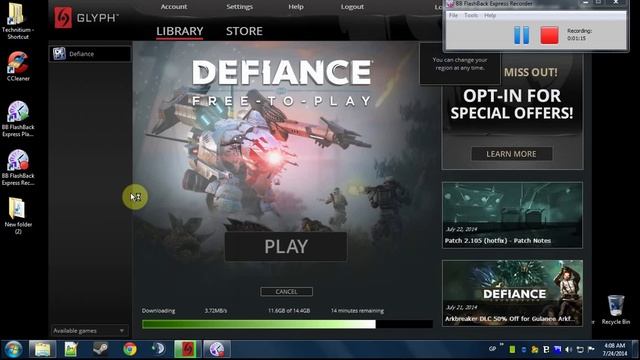640x360 pixels.
Task: Click Logout in Glyph header
Action: (x=352, y=7)
